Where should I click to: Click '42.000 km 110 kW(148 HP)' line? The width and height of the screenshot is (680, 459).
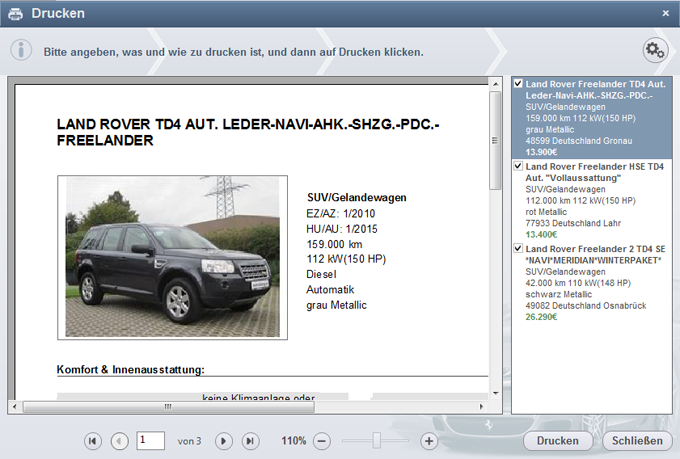[578, 283]
